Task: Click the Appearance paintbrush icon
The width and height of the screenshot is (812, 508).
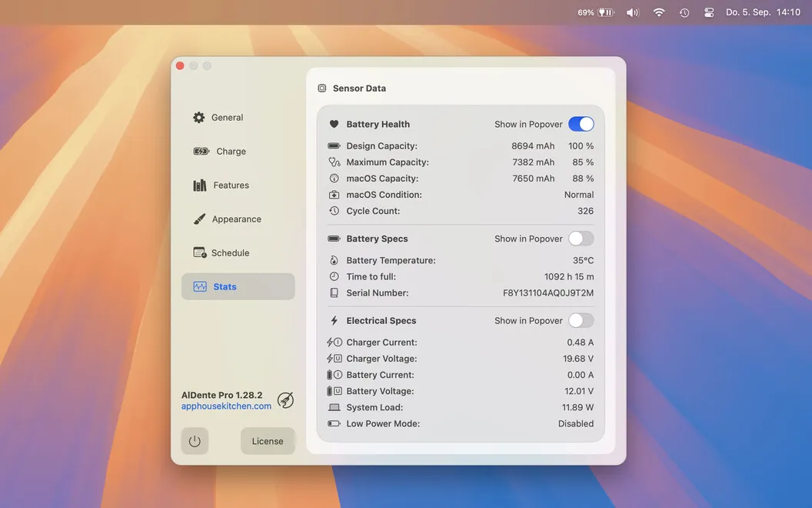Action: 199,219
